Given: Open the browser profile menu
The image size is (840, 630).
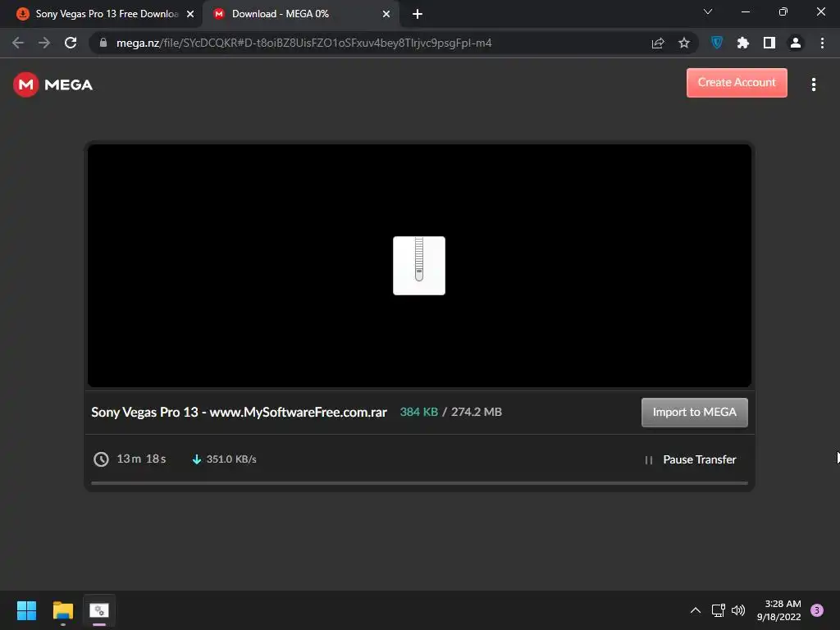Looking at the screenshot, I should tap(796, 43).
